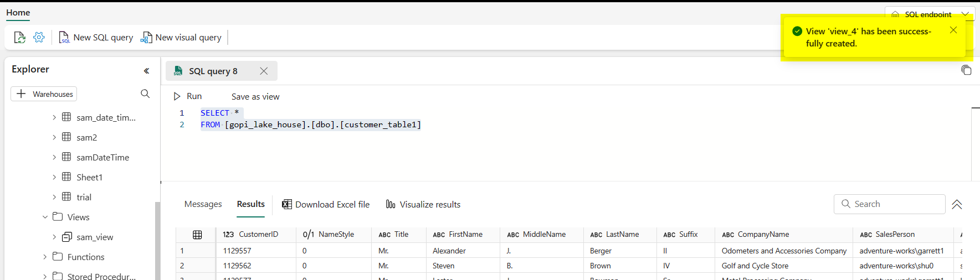Click the refresh icon in the Home toolbar
This screenshot has height=280, width=980.
coord(19,38)
